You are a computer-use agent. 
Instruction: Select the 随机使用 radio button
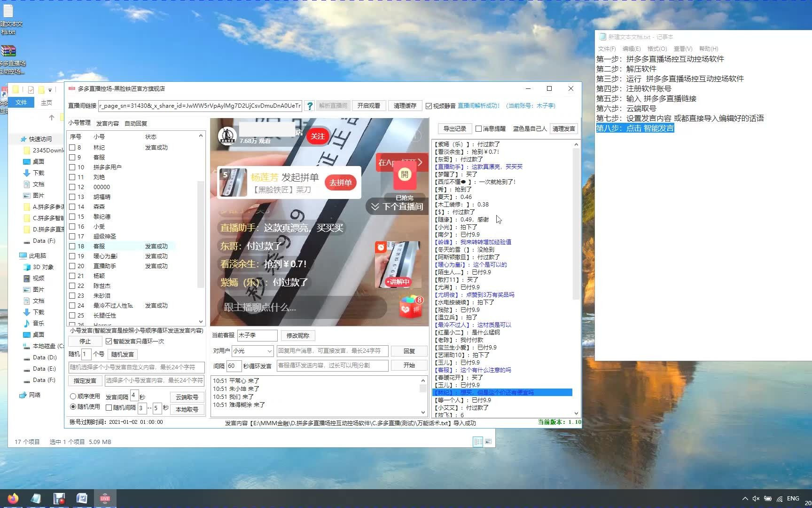(73, 406)
